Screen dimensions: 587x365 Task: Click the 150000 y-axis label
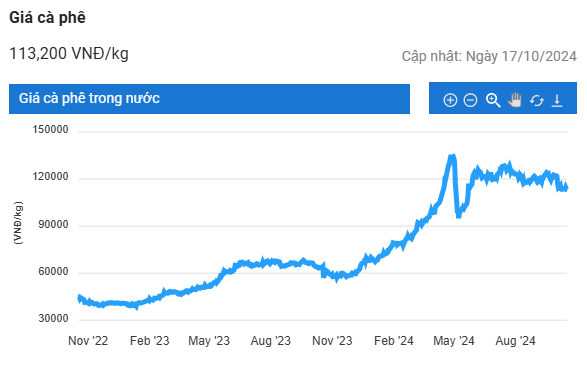(51, 130)
